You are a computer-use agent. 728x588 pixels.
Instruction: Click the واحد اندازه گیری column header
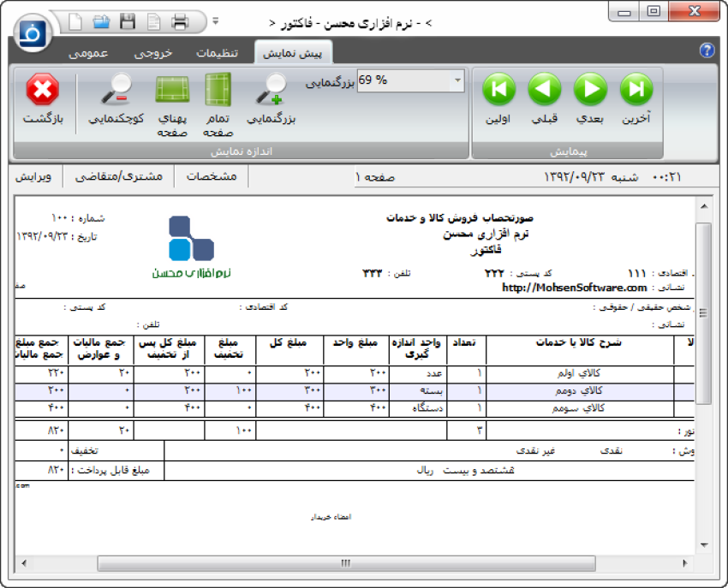pos(417,349)
